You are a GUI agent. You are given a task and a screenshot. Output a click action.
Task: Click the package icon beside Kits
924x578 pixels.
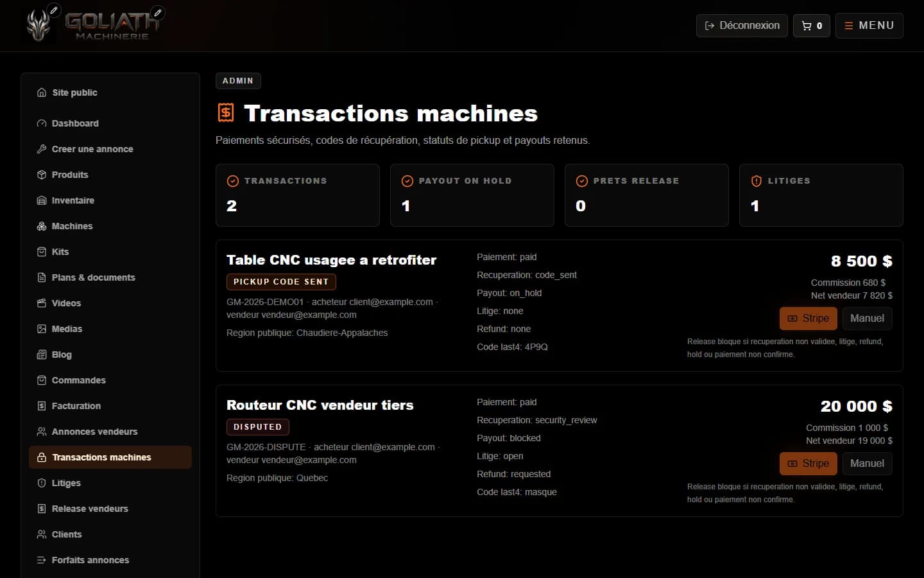[x=42, y=252]
